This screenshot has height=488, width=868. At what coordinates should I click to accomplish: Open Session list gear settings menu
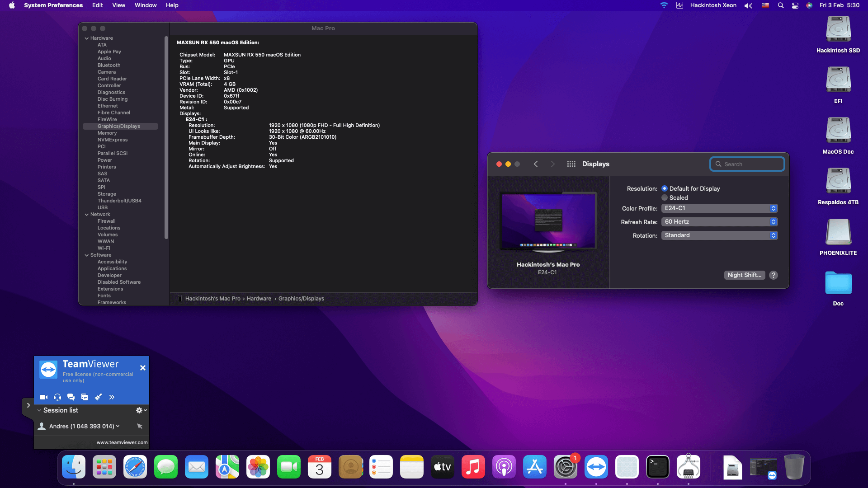141,410
